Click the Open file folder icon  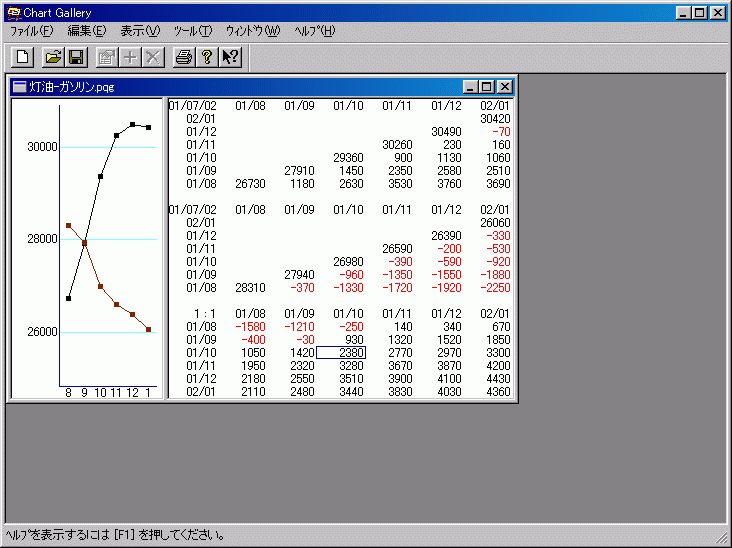54,57
